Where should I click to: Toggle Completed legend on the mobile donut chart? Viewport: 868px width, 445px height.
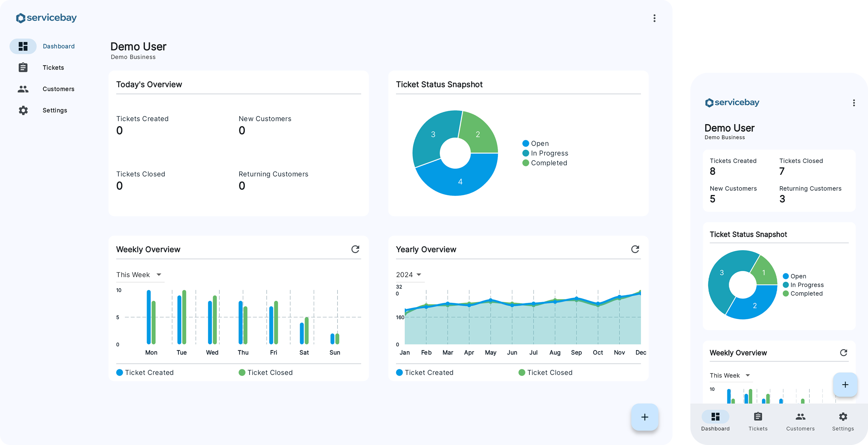pos(803,293)
